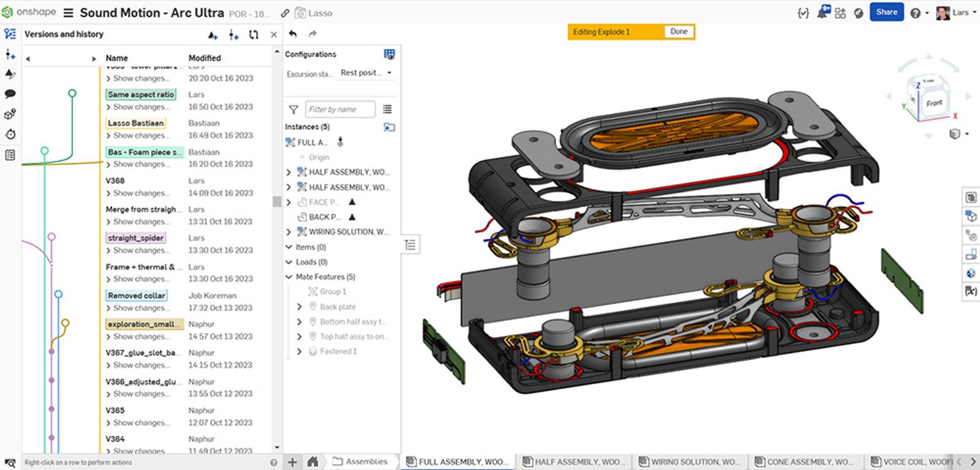Image resolution: width=980 pixels, height=470 pixels.
Task: Click the insert new tab plus icon
Action: [x=292, y=462]
